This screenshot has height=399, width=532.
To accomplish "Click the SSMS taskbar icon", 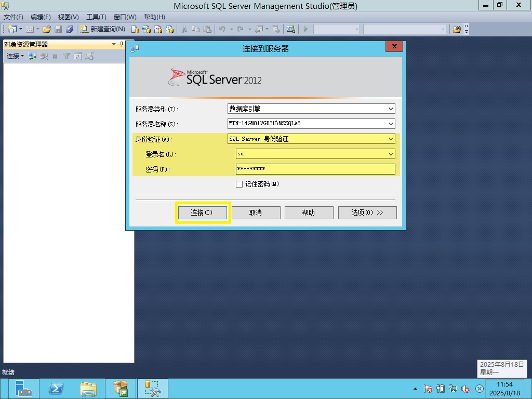I will pos(153,389).
